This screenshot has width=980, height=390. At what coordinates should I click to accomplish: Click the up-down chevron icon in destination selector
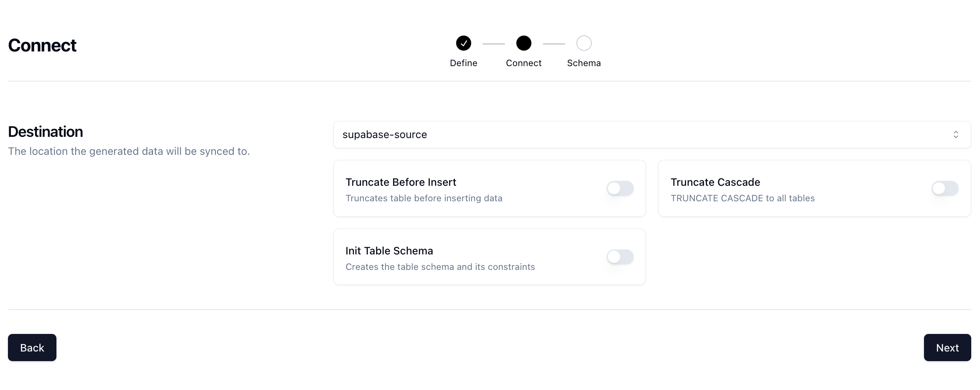pyautogui.click(x=955, y=134)
